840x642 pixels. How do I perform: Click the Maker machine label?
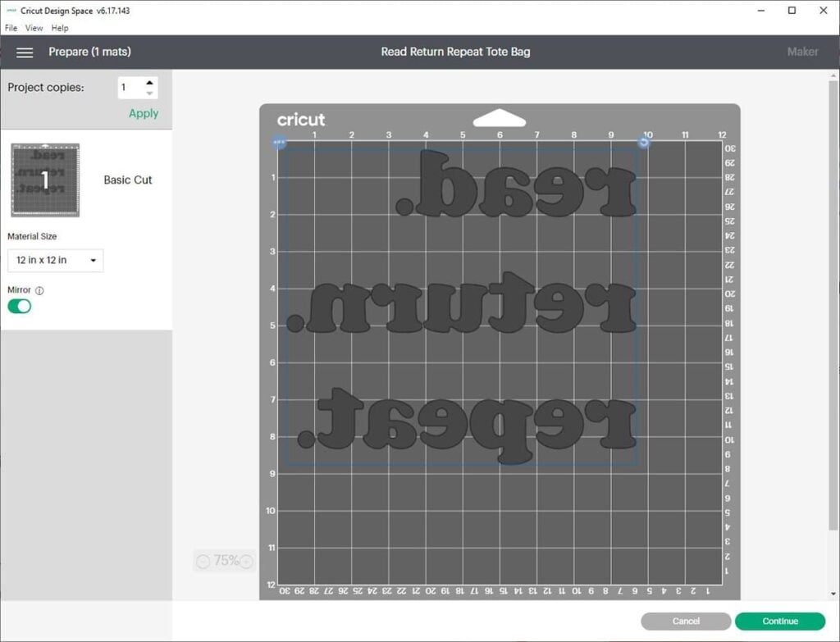[802, 52]
